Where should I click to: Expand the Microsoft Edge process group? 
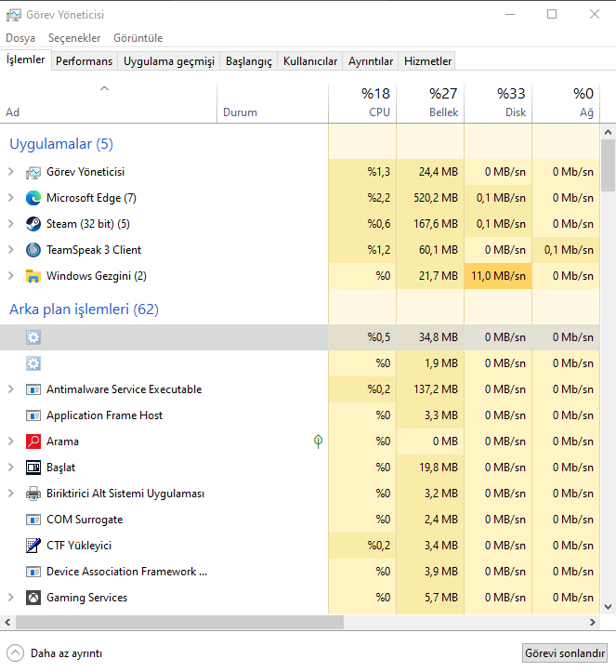click(11, 198)
